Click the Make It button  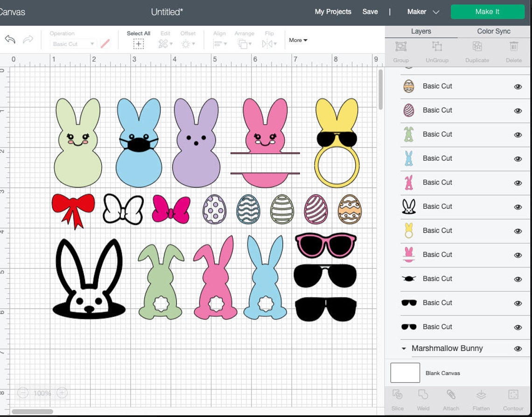tap(487, 12)
